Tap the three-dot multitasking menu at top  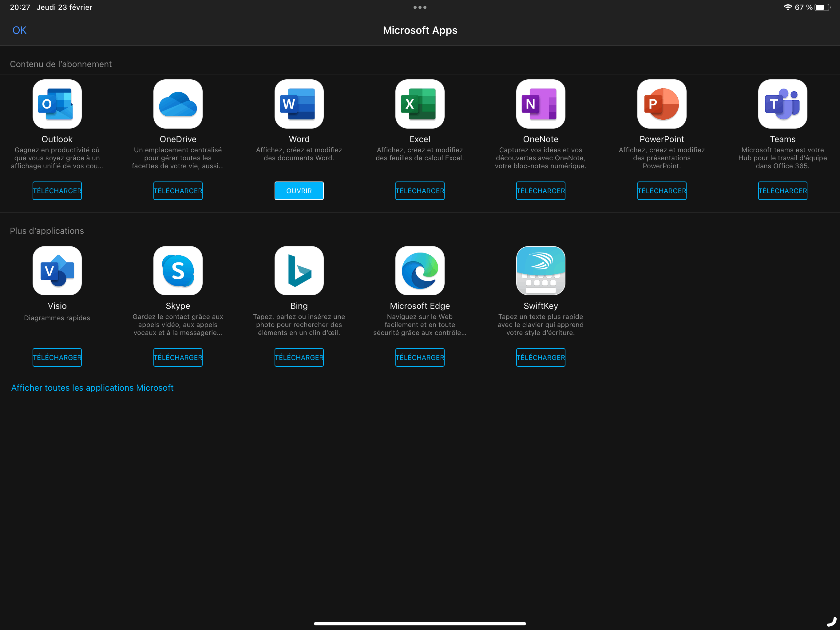pos(420,7)
